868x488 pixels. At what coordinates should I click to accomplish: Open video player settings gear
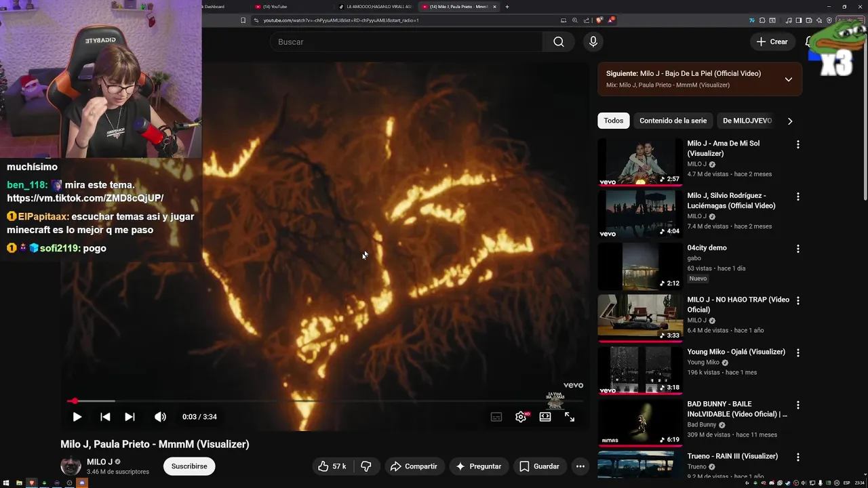click(x=521, y=417)
